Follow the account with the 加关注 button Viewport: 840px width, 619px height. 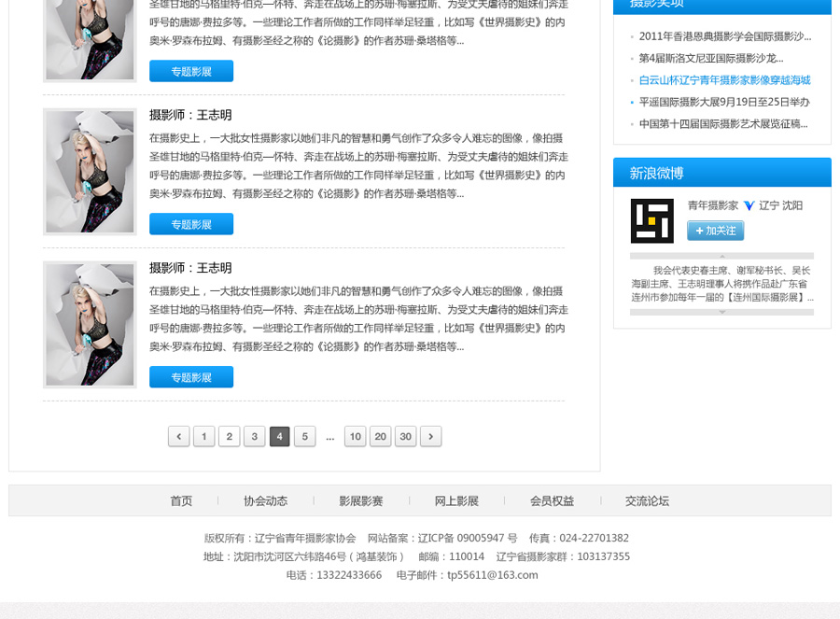point(715,231)
